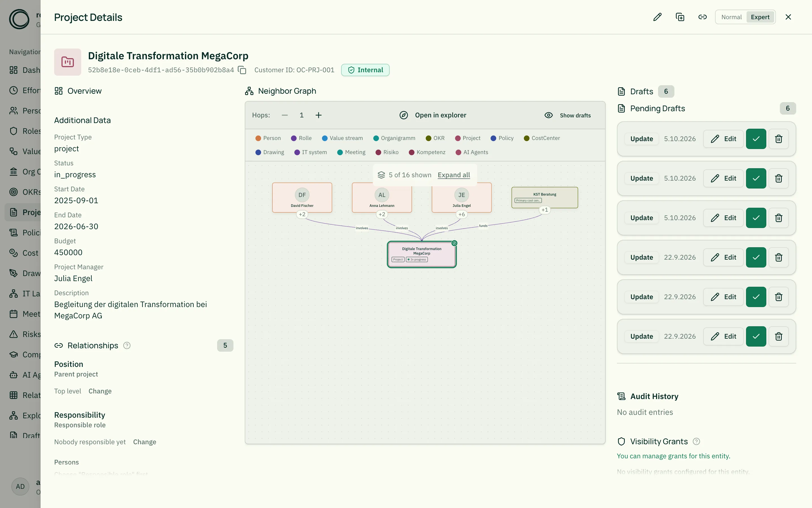Toggle the CostCenter legend filter
812x508 pixels.
coord(542,138)
